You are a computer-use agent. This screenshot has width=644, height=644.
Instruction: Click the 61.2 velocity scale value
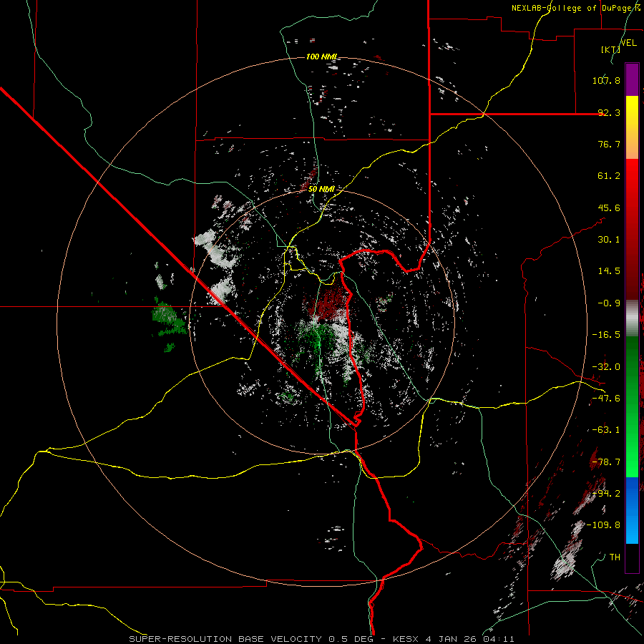[x=609, y=176]
